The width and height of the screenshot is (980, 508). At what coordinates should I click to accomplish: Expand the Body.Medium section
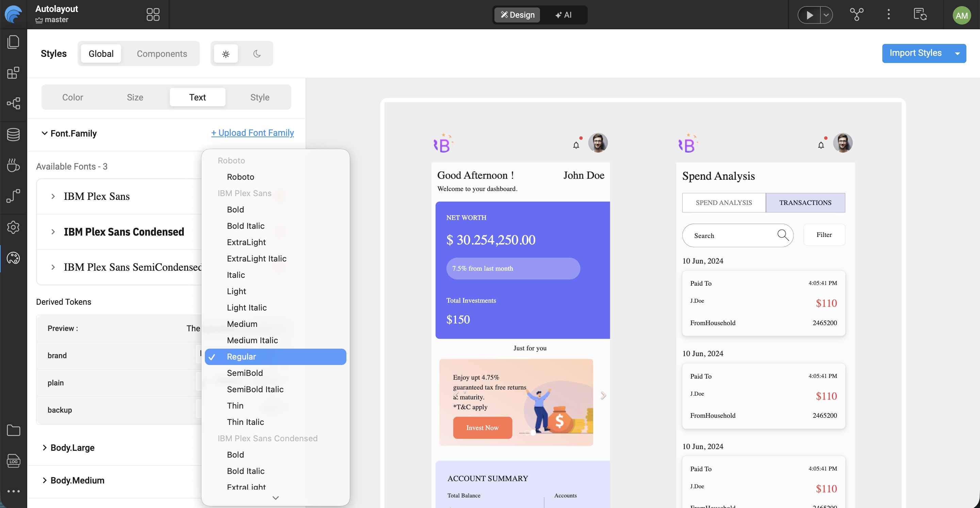pyautogui.click(x=45, y=480)
